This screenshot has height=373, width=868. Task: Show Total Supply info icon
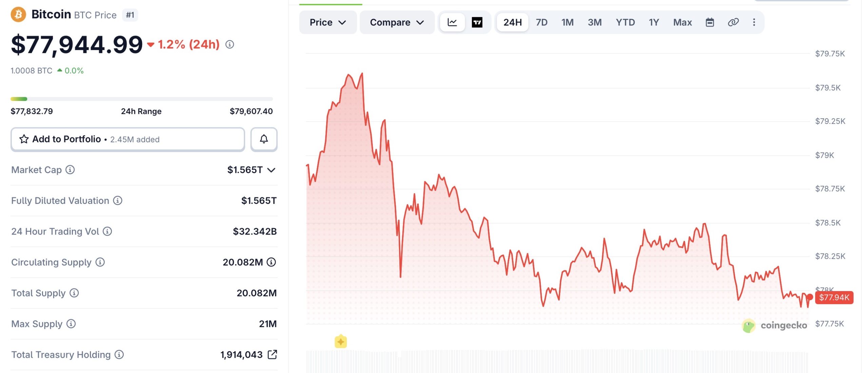[x=74, y=293]
